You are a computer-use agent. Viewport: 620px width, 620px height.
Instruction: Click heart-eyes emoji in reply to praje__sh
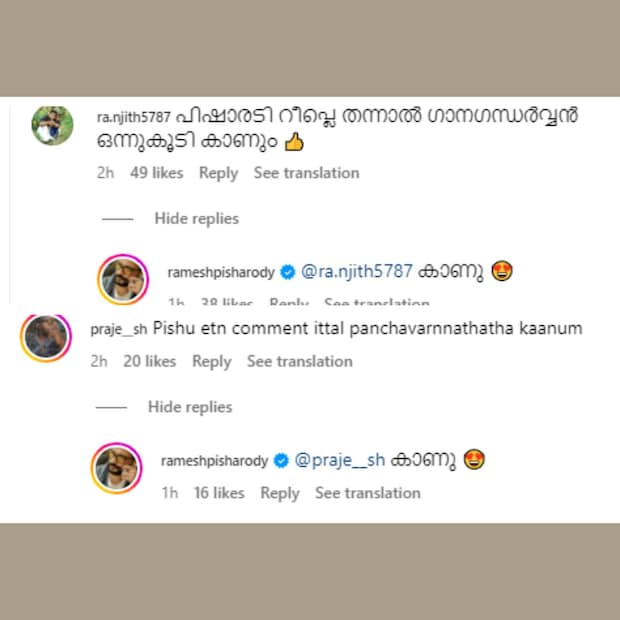tap(474, 459)
